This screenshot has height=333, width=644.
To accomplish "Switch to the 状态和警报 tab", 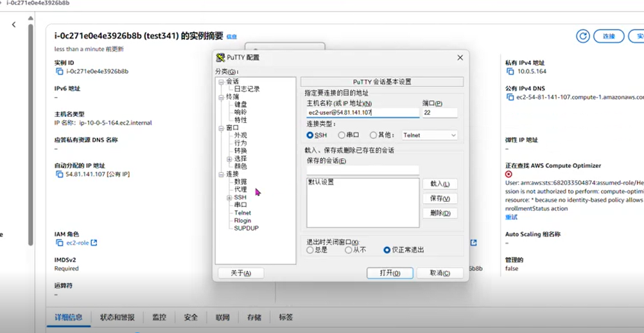I will point(117,318).
